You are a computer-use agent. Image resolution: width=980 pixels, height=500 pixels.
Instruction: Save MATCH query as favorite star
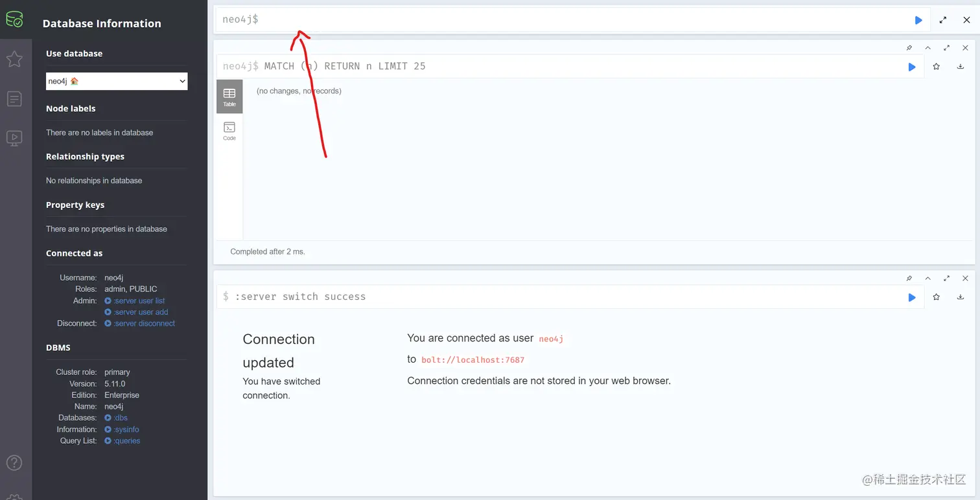tap(936, 66)
